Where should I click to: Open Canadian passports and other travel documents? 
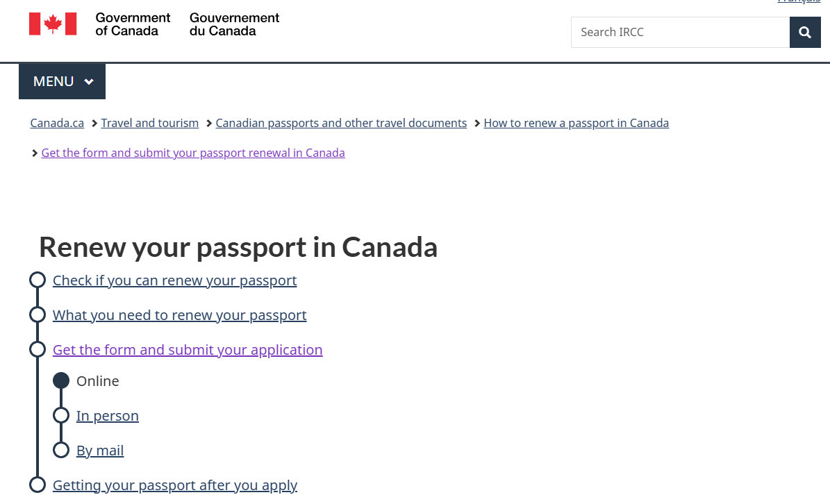tap(342, 123)
